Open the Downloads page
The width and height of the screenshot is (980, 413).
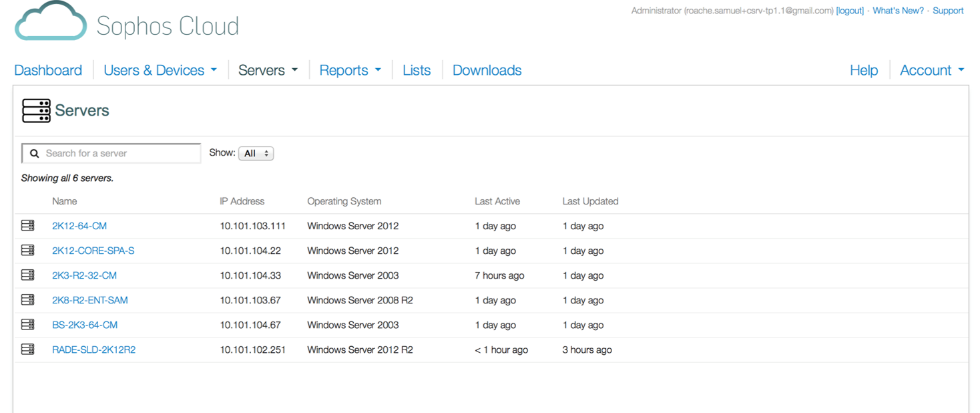(x=487, y=70)
